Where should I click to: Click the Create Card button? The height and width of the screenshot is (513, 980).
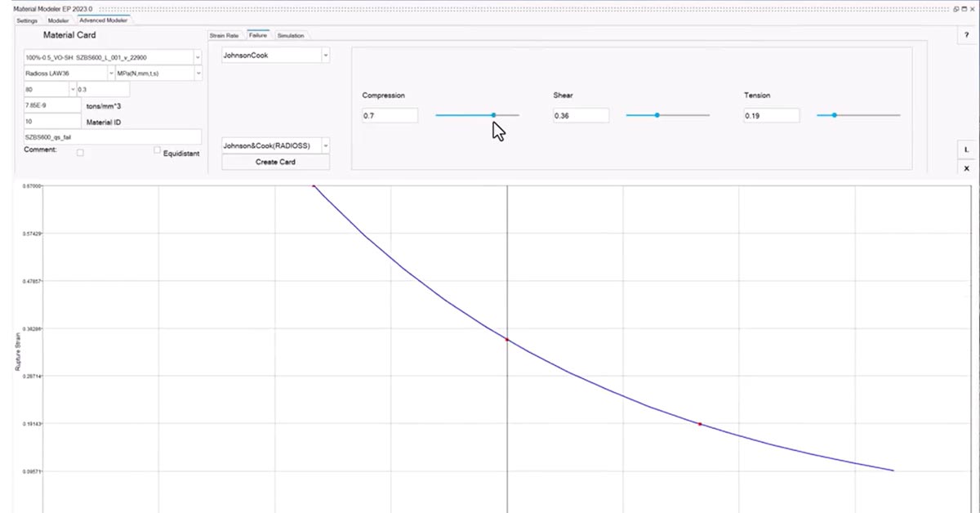pos(275,162)
